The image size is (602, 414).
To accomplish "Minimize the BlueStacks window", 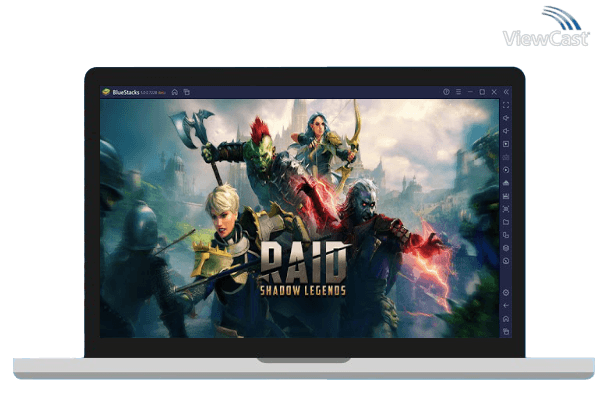I will pyautogui.click(x=470, y=92).
